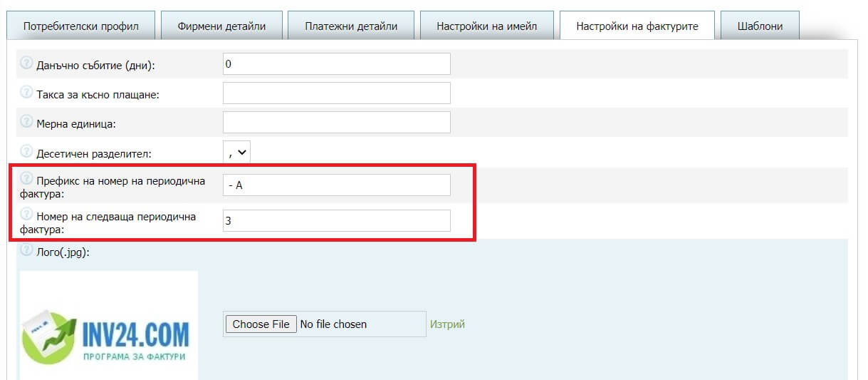Viewport: 868px width, 380px height.
Task: Open Настройки на имейл tab
Action: [487, 26]
